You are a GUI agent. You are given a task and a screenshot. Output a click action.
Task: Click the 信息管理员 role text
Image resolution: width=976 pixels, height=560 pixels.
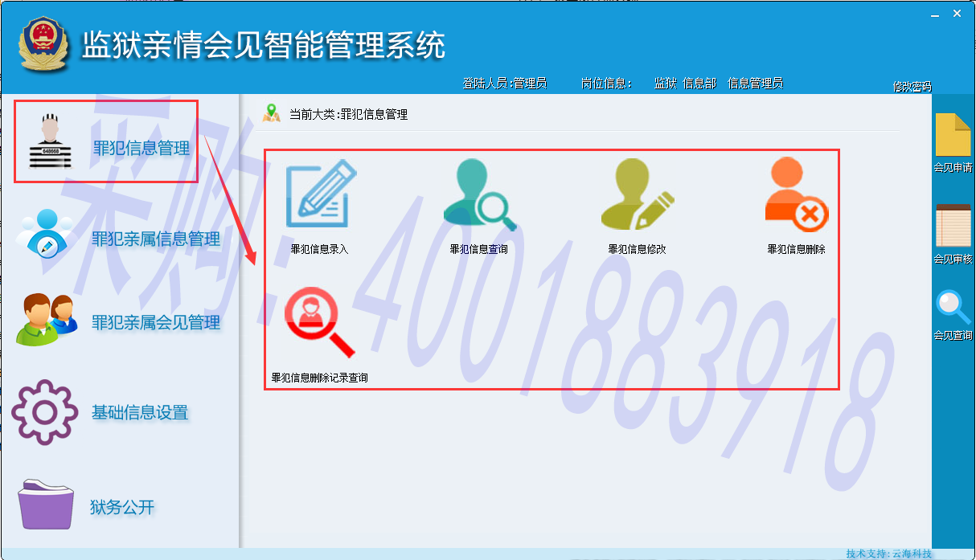755,83
